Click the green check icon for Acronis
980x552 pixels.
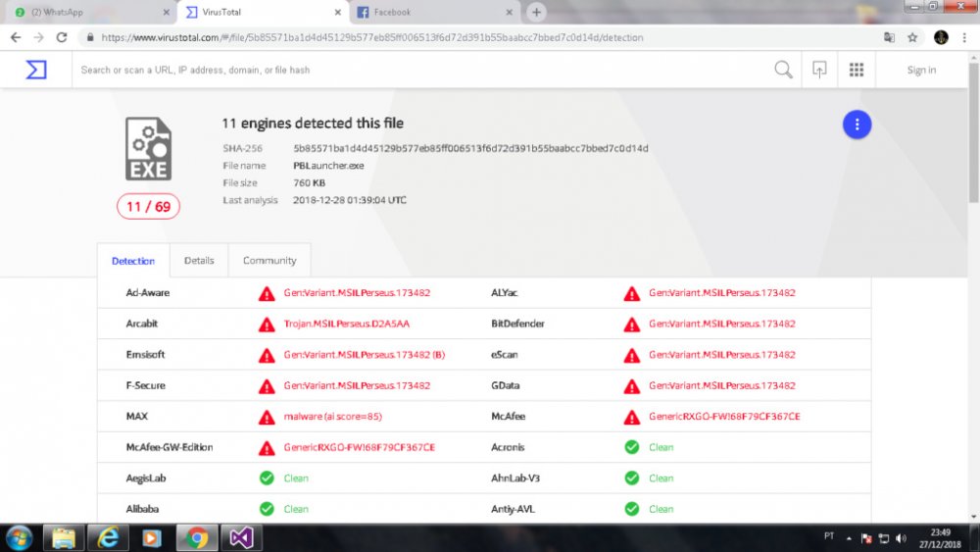coord(632,447)
